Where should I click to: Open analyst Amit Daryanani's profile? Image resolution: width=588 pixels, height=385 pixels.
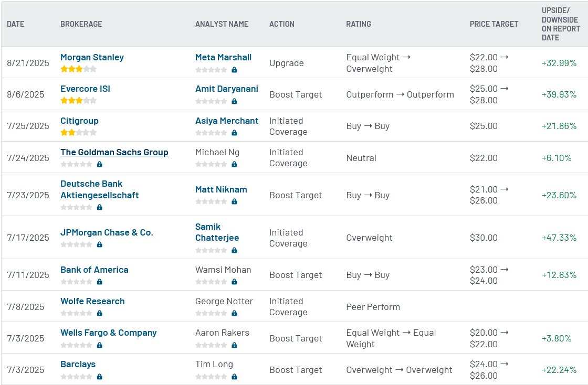[x=226, y=89]
